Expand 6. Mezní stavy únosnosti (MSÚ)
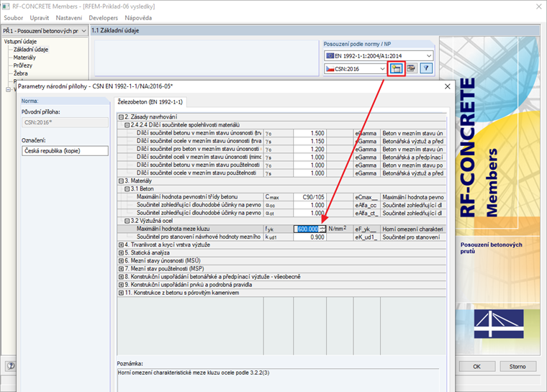This screenshot has height=392, width=547. click(x=121, y=261)
